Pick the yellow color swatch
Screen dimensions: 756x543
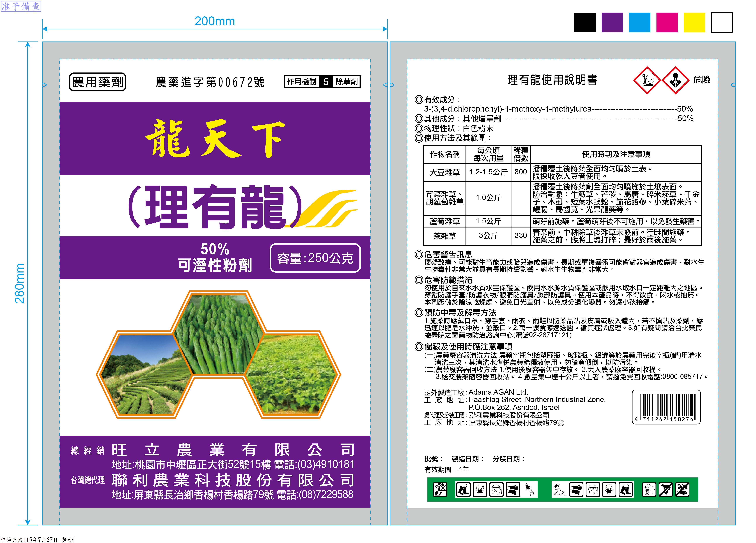tap(694, 22)
